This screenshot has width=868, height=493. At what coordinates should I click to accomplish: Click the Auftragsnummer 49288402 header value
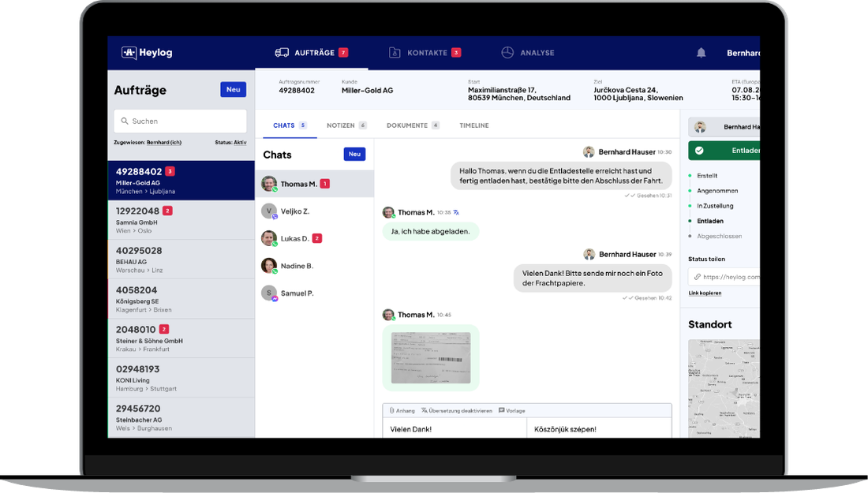coord(297,90)
